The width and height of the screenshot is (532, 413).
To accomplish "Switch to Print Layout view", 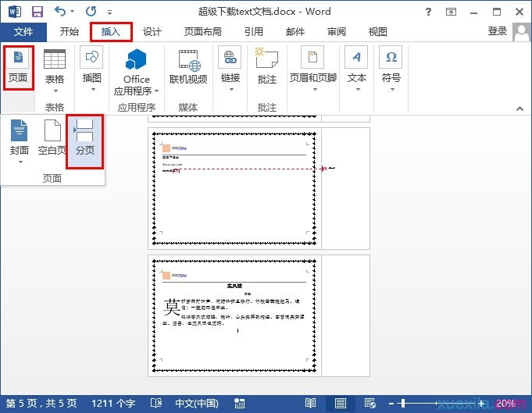I will coord(341,403).
